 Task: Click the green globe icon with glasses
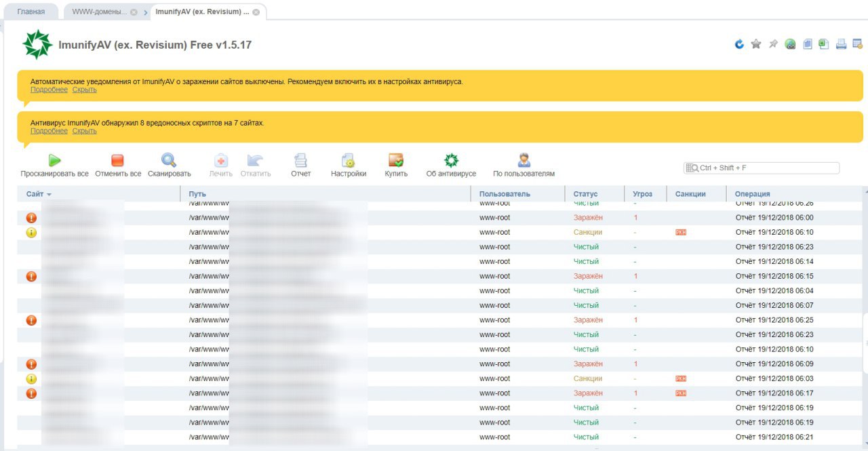point(790,44)
